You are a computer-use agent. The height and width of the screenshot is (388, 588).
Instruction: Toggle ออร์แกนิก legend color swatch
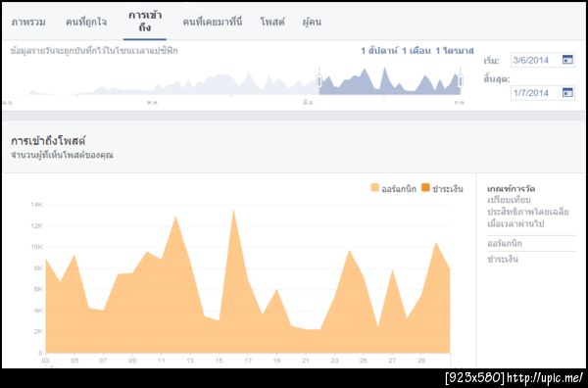pyautogui.click(x=374, y=188)
